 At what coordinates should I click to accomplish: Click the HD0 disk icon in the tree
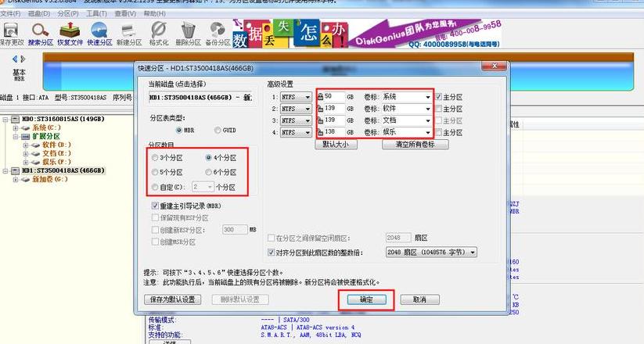(16, 119)
